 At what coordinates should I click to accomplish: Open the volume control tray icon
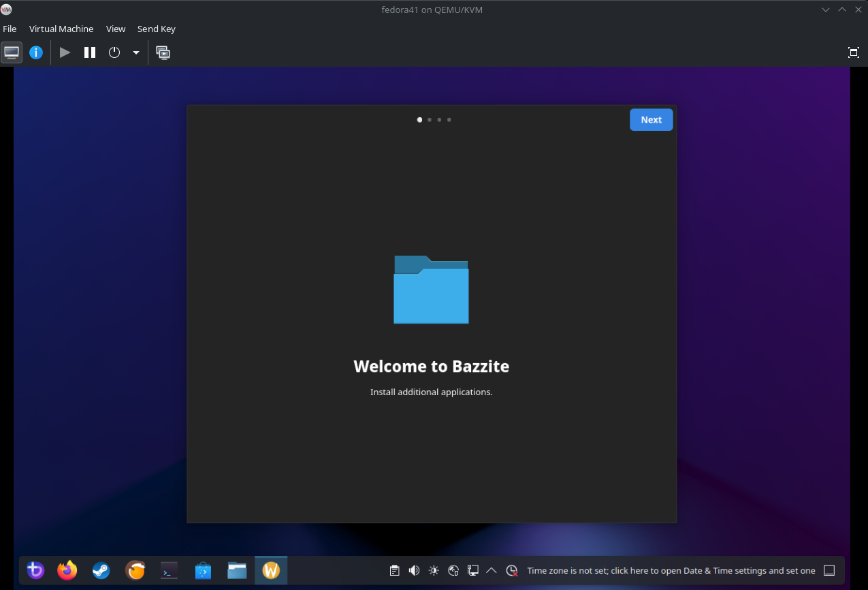click(414, 570)
